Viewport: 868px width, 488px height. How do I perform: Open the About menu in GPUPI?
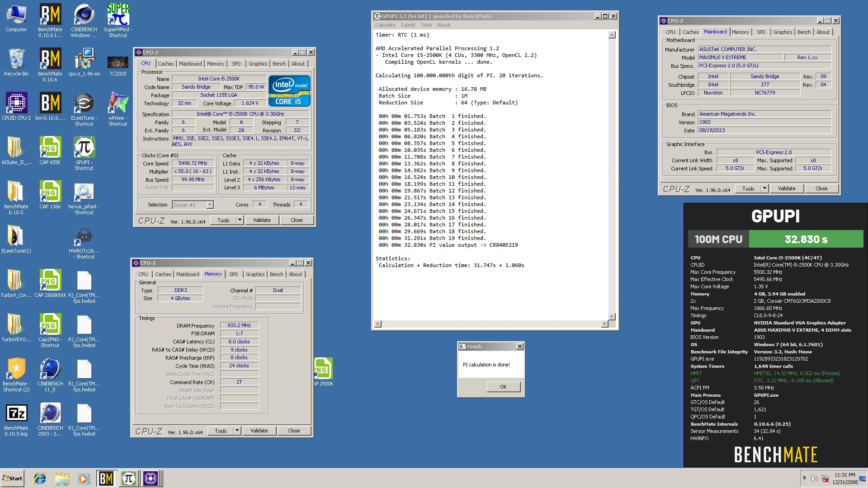[x=444, y=25]
